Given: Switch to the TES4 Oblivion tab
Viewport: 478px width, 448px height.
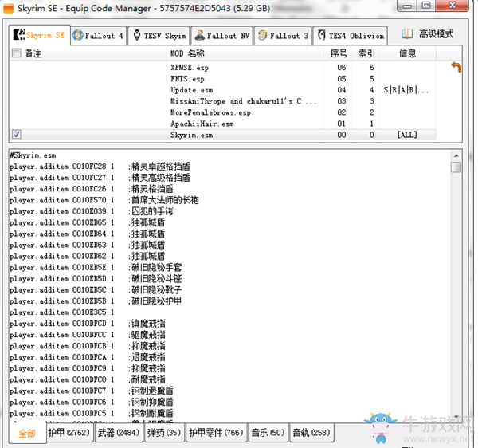Looking at the screenshot, I should click(x=351, y=36).
